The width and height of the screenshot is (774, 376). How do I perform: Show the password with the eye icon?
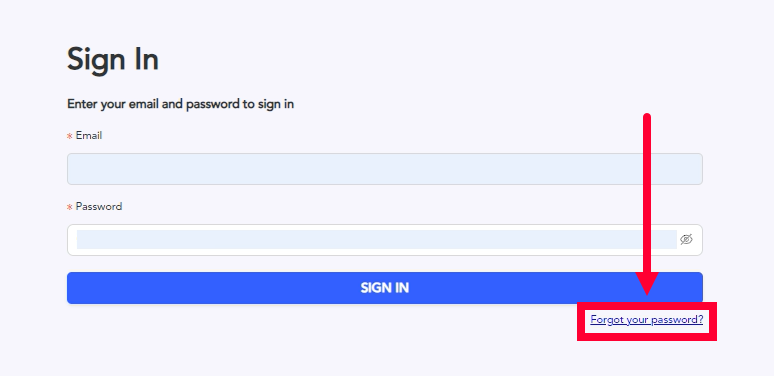686,240
